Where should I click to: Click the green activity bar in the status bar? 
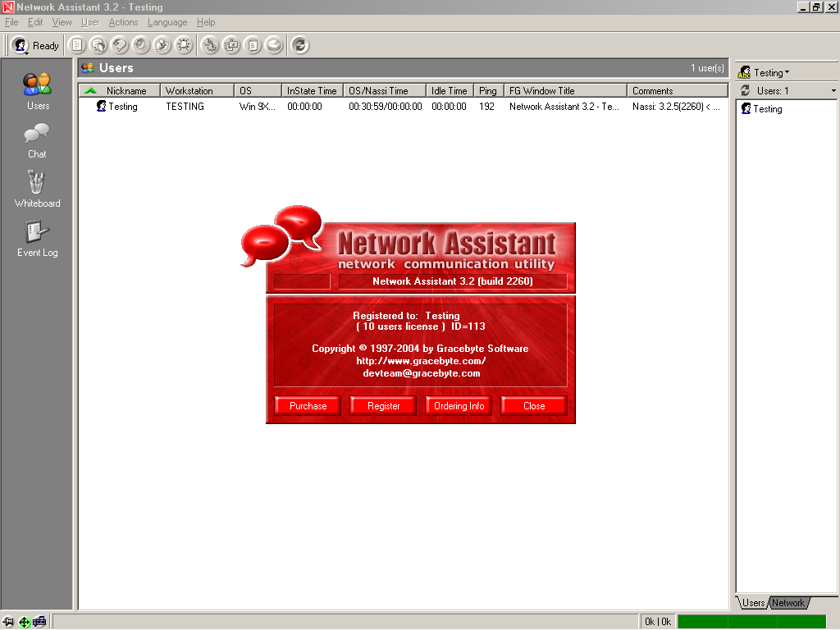click(751, 621)
